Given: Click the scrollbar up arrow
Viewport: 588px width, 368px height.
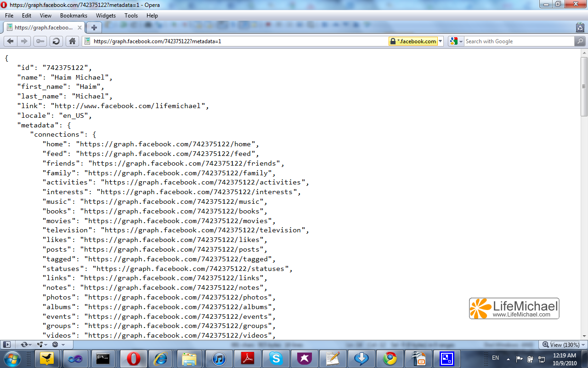Looking at the screenshot, I should [x=584, y=53].
